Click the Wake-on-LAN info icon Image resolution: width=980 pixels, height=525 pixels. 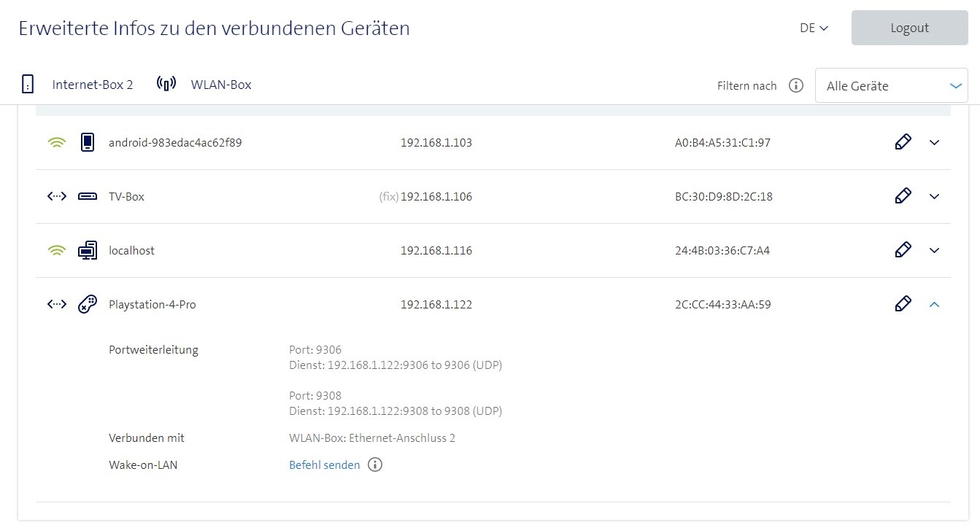(375, 464)
